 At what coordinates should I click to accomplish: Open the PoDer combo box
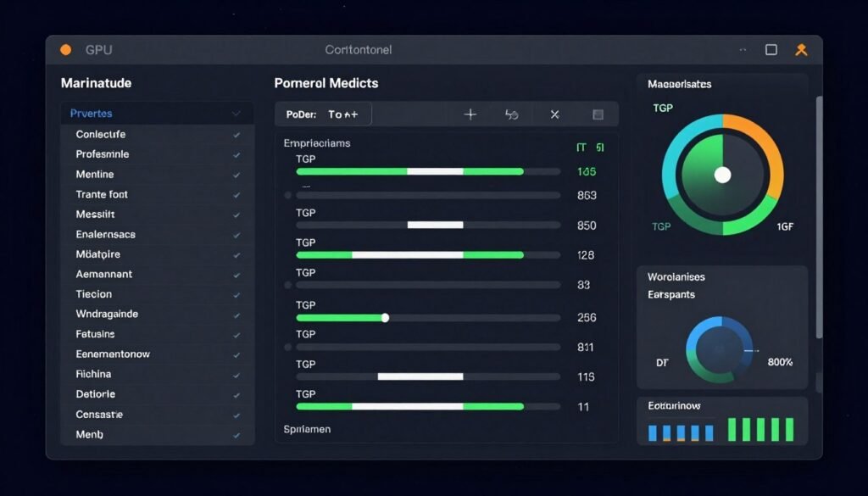coord(323,114)
